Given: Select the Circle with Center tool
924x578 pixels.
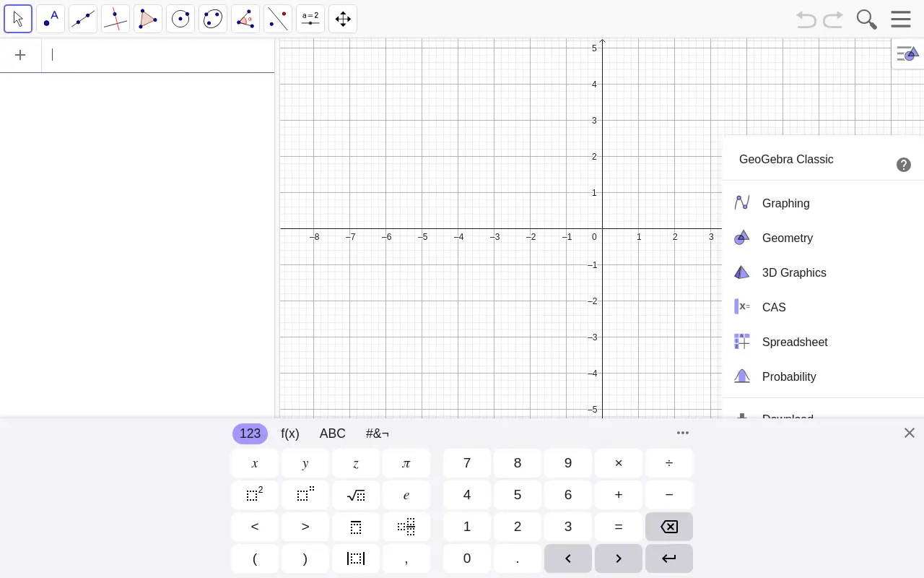Looking at the screenshot, I should click(180, 19).
